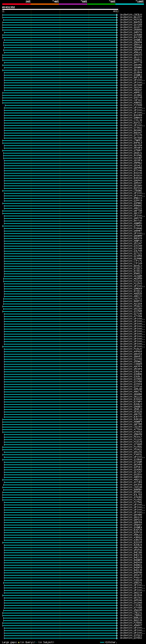This screenshot has width=146, height=644.
Task: Open hit UniRef100_Q55VL6
Action: [x=131, y=45]
